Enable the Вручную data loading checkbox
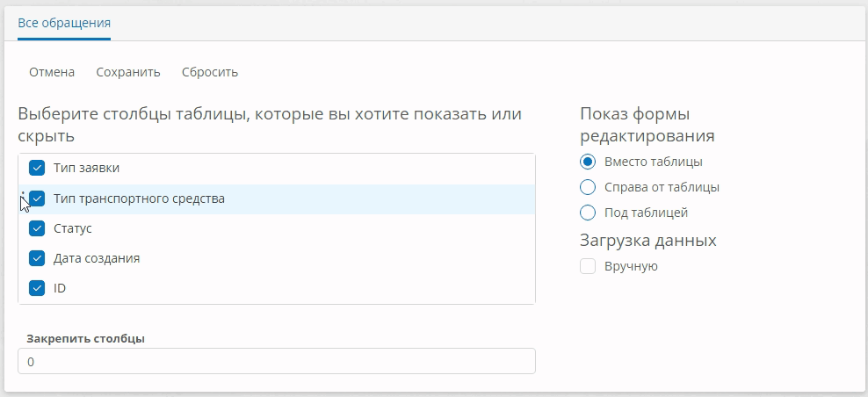The height and width of the screenshot is (397, 868). [x=588, y=266]
